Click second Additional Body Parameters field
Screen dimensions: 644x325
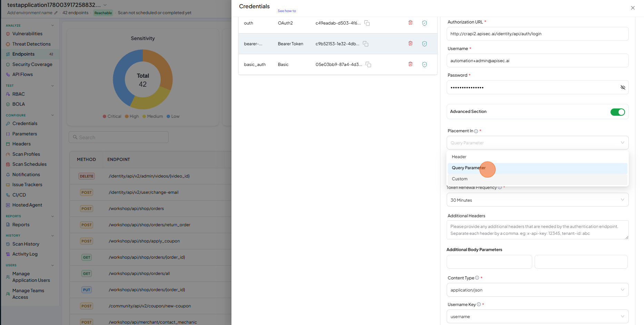[x=581, y=262]
